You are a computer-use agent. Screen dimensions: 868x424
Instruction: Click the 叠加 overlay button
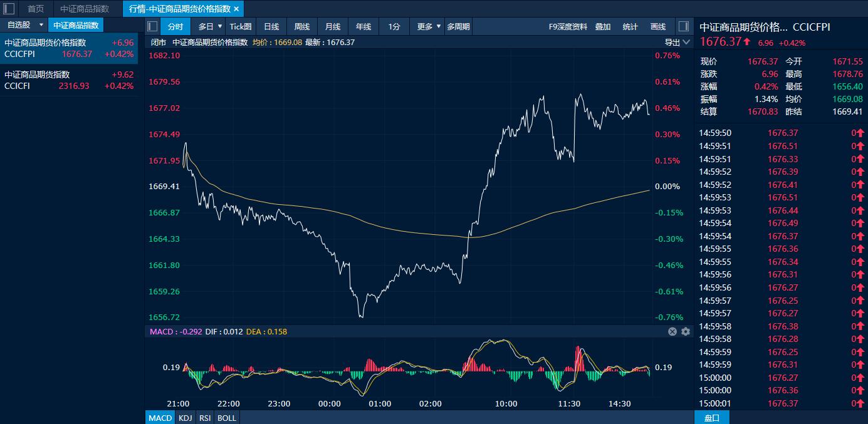pos(603,26)
